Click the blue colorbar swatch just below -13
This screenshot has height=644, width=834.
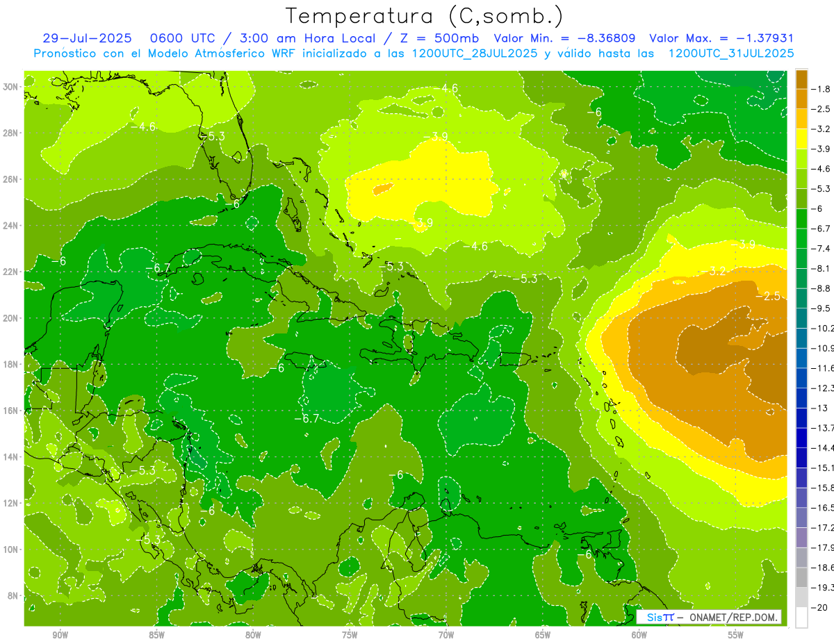click(801, 418)
